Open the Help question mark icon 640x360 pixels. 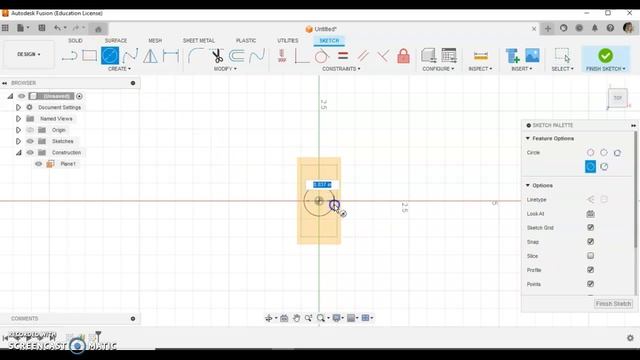(x=610, y=28)
